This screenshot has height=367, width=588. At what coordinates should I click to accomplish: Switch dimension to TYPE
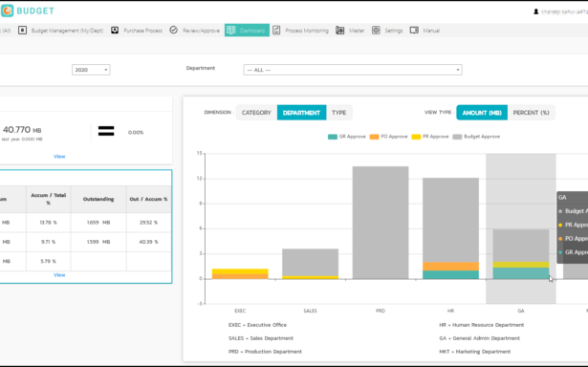click(339, 113)
